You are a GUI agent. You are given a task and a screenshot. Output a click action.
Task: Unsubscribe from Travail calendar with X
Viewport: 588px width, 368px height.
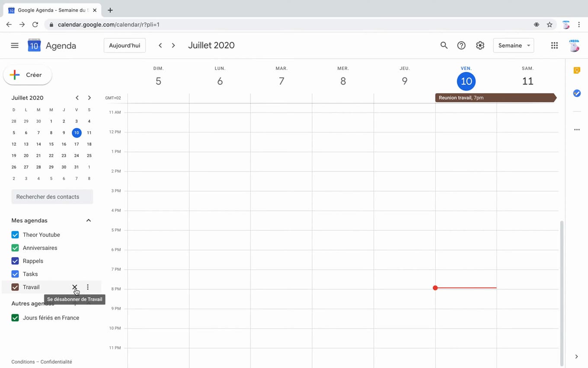pyautogui.click(x=74, y=287)
